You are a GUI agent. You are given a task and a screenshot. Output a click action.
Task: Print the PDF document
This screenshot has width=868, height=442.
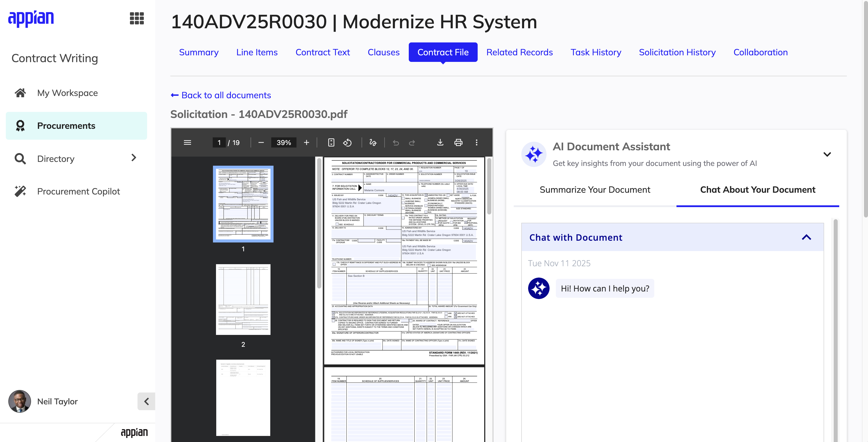click(458, 142)
